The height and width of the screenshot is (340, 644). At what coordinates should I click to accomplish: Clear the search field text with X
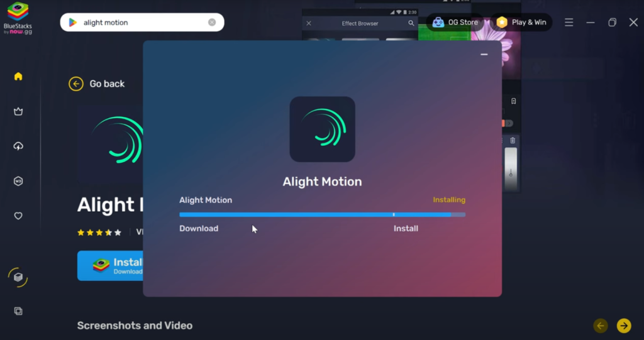coord(212,23)
